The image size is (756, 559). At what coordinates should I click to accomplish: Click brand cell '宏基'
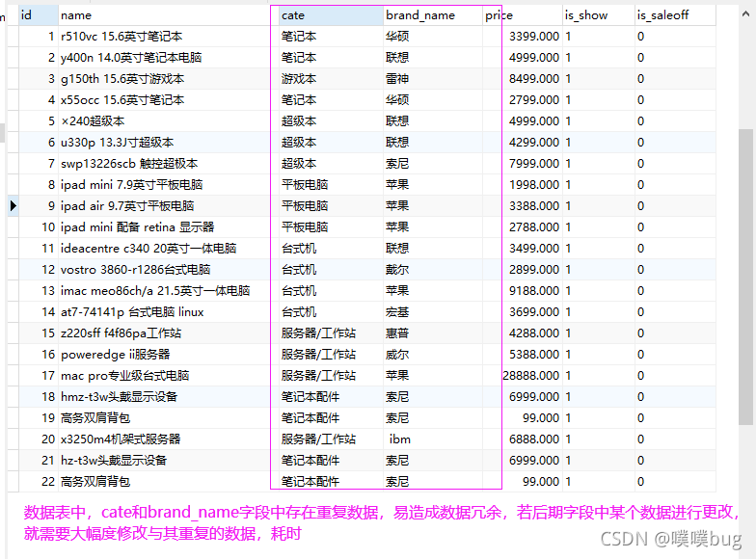click(432, 312)
